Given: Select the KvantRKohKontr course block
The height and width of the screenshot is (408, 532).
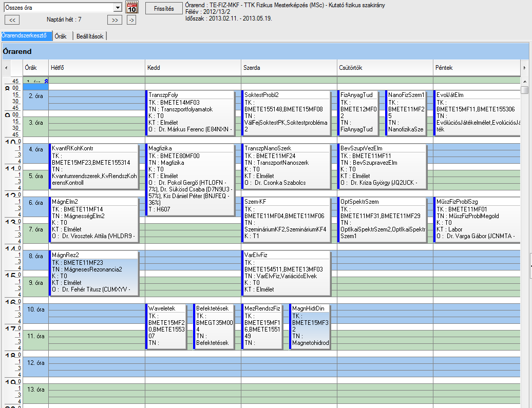Looking at the screenshot, I should click(x=94, y=166).
